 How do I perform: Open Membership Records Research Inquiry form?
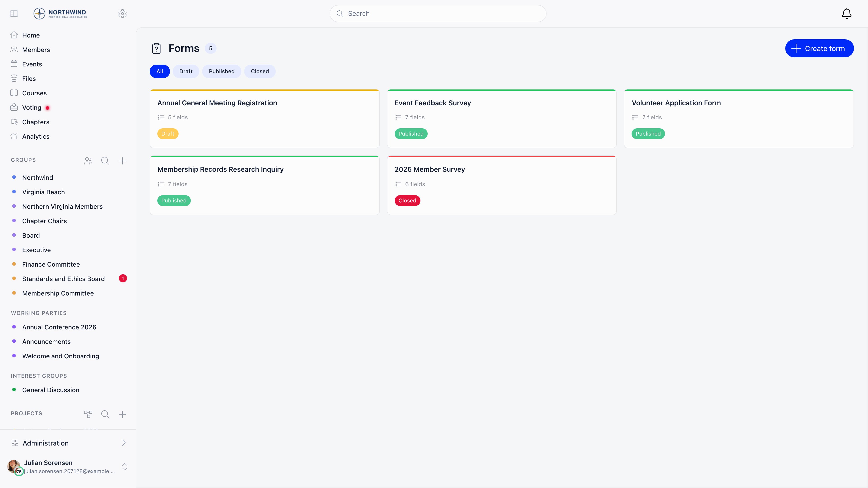click(x=264, y=185)
